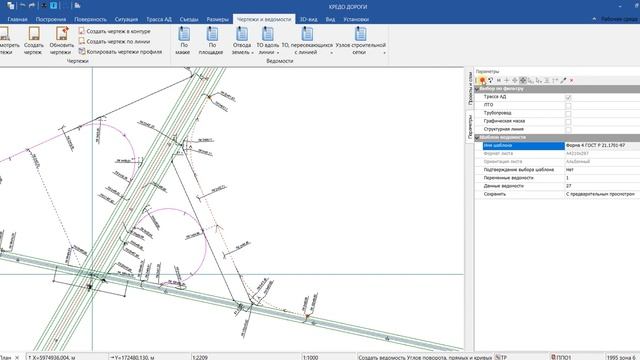Click the Обновить чертежи ribbon icon

coord(62,34)
